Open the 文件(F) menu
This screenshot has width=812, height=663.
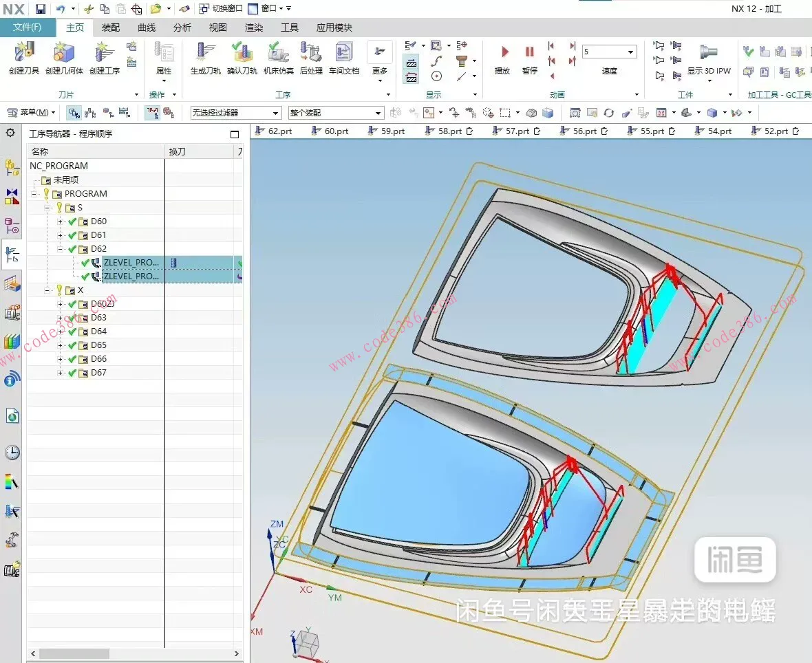click(27, 28)
